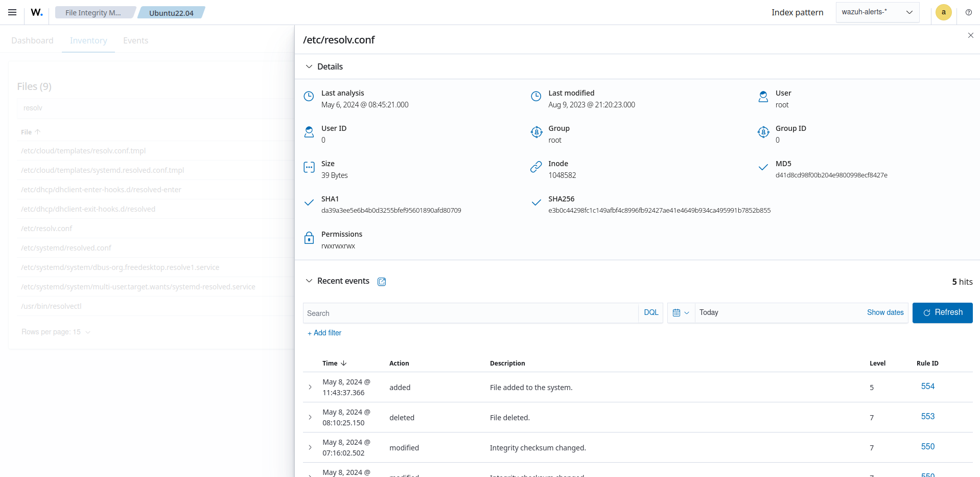
Task: Click the events Search input field
Action: point(470,313)
